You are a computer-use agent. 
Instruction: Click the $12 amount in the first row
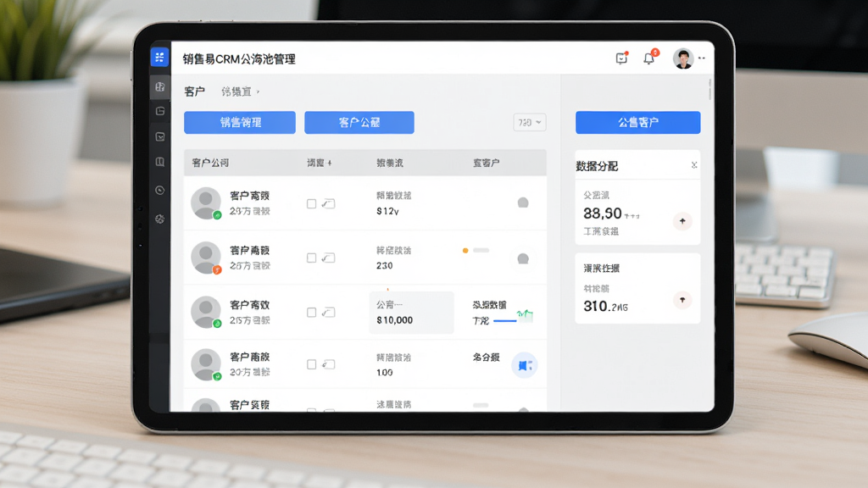(x=387, y=211)
